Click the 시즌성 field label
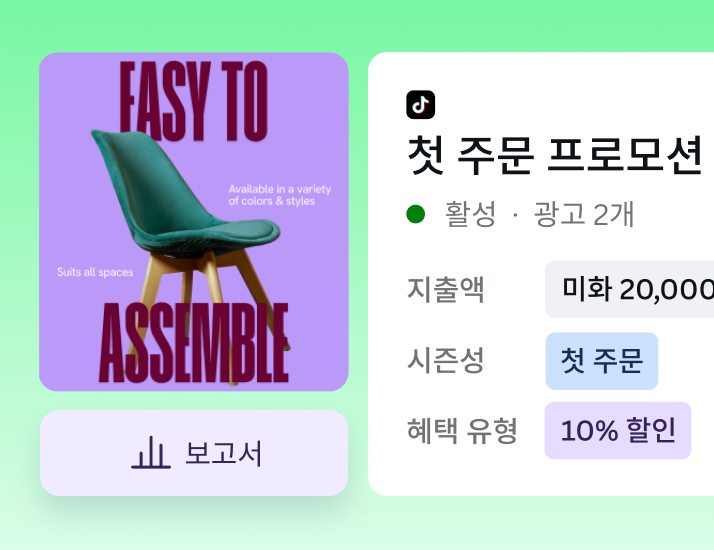Image resolution: width=714 pixels, height=550 pixels. [446, 361]
